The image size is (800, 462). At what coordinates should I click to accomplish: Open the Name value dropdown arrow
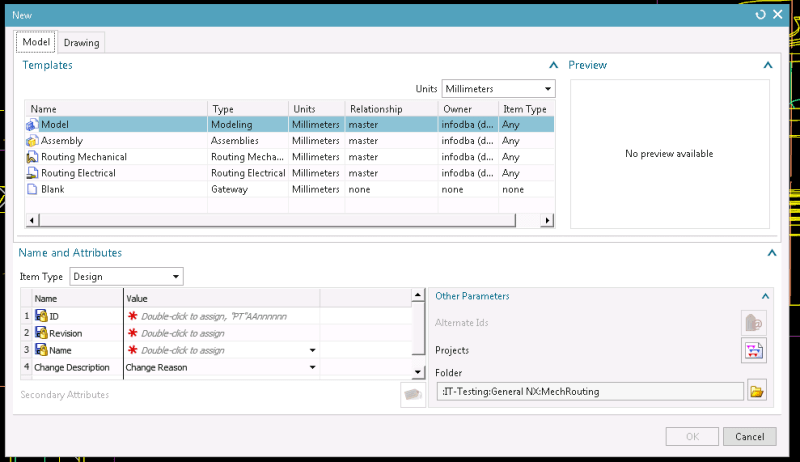[x=312, y=350]
